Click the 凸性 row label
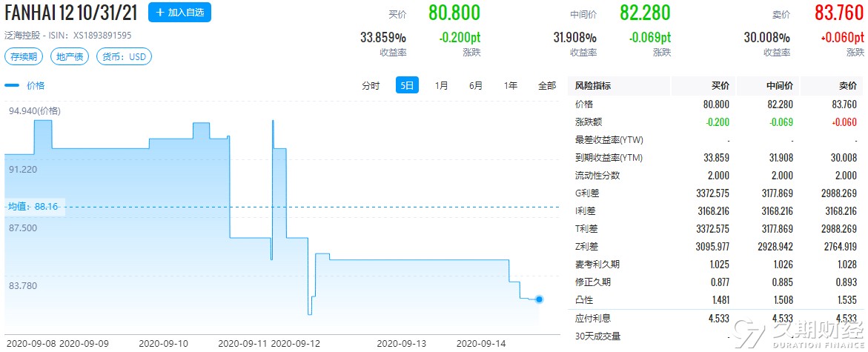Image resolution: width=868 pixels, height=352 pixels. click(x=584, y=300)
